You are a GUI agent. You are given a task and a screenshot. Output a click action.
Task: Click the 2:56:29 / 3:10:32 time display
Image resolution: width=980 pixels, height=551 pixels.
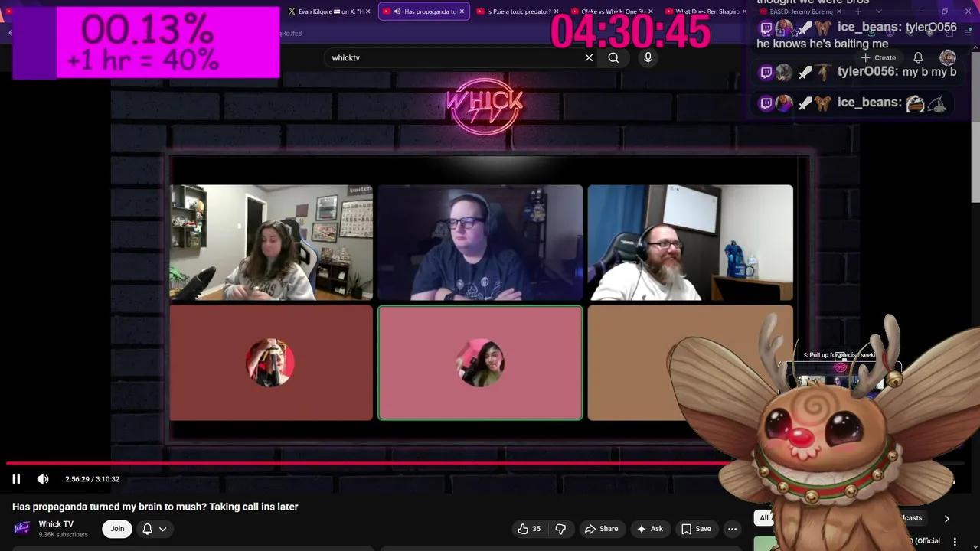tap(92, 479)
